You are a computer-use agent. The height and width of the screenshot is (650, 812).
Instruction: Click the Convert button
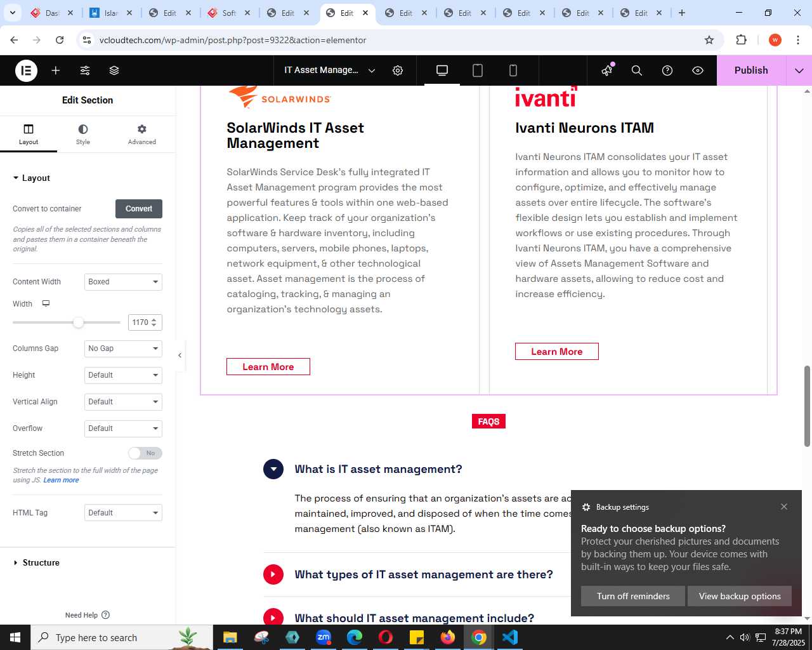139,209
